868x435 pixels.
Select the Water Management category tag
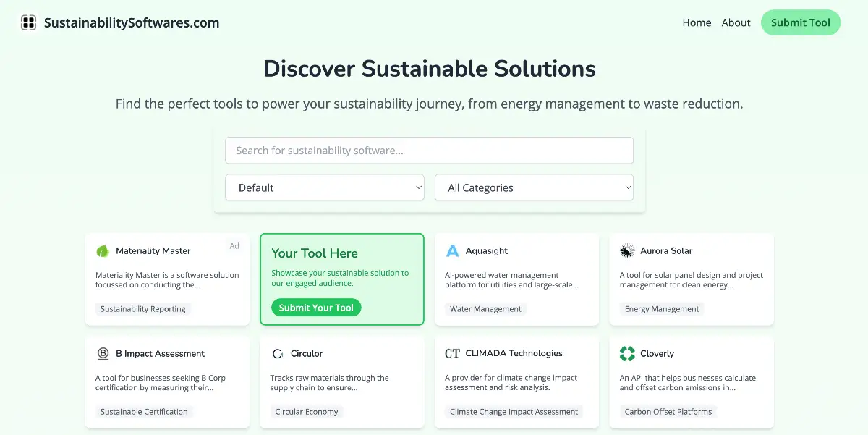(485, 309)
